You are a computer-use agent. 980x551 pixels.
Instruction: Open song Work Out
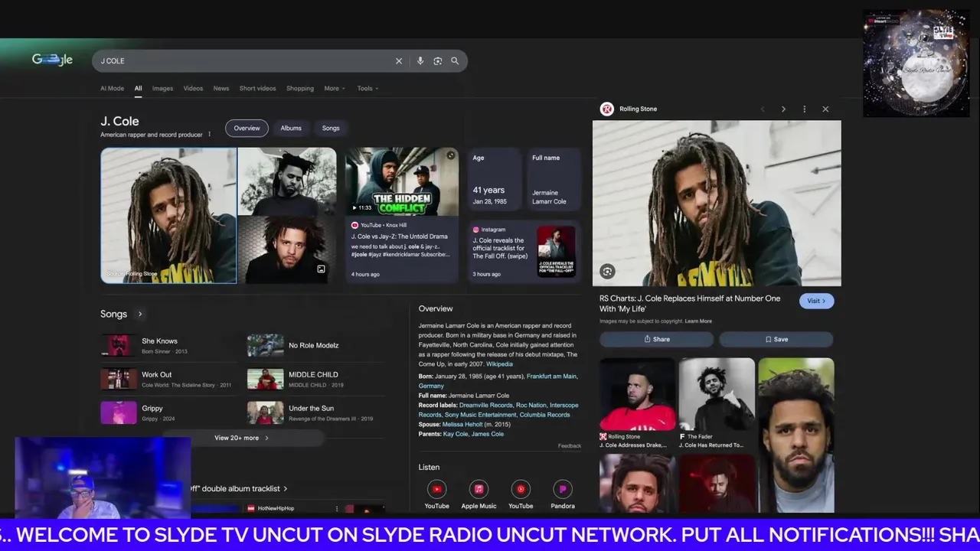tap(168, 379)
